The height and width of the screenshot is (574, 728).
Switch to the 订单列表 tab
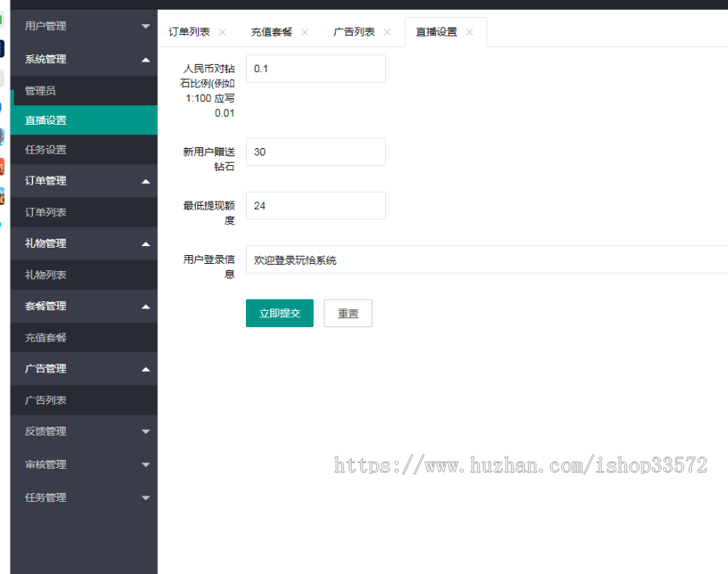click(189, 32)
